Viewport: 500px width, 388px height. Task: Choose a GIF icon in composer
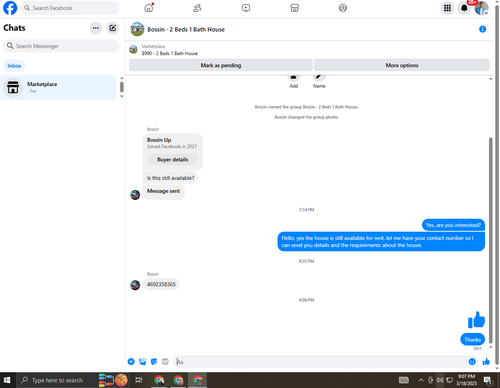click(x=165, y=362)
